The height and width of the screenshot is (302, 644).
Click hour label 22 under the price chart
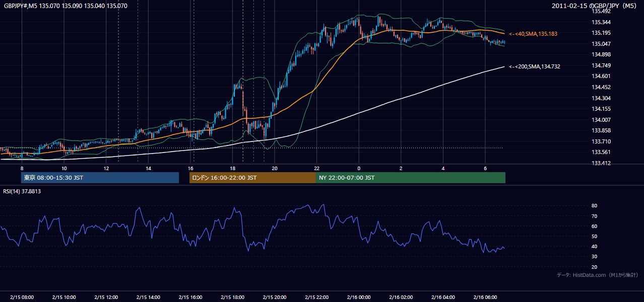(316, 168)
